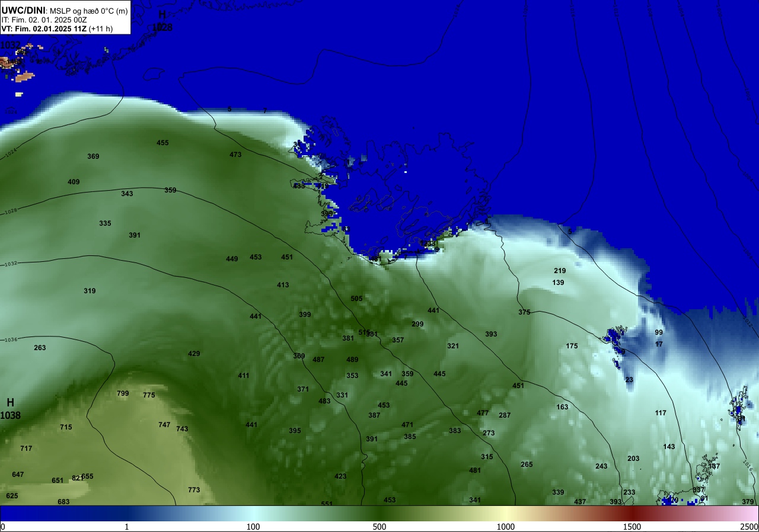This screenshot has height=532, width=759.
Task: Click the map value "319"
Action: pos(90,291)
